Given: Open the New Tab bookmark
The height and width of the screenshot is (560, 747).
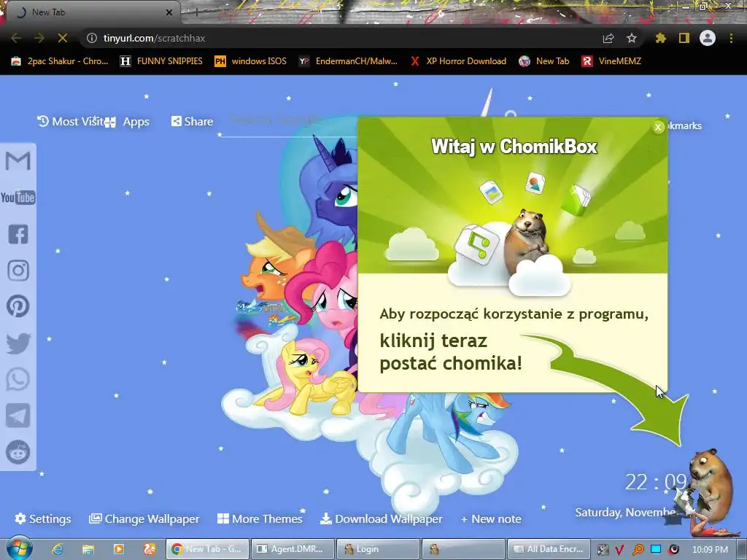Looking at the screenshot, I should (544, 61).
